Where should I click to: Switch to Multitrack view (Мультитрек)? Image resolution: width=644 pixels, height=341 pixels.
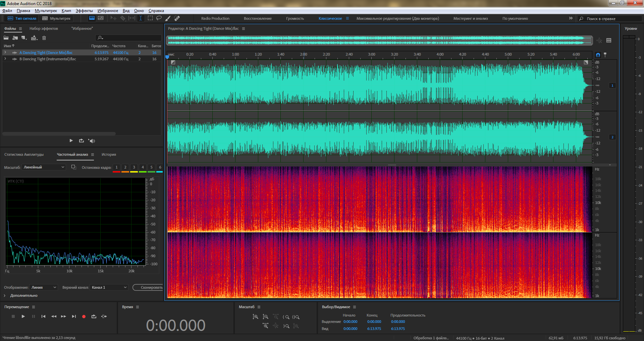(x=56, y=18)
